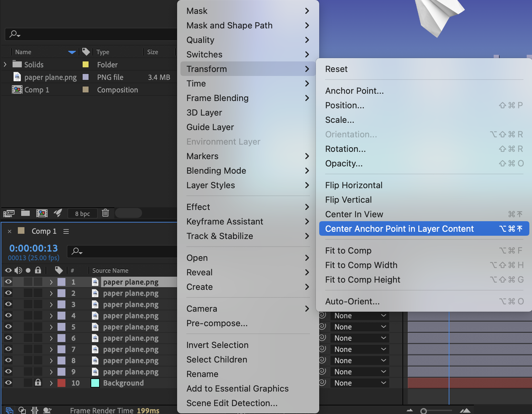Click the zoom out mountains icon on timeline
The width and height of the screenshot is (532, 414).
pos(410,410)
